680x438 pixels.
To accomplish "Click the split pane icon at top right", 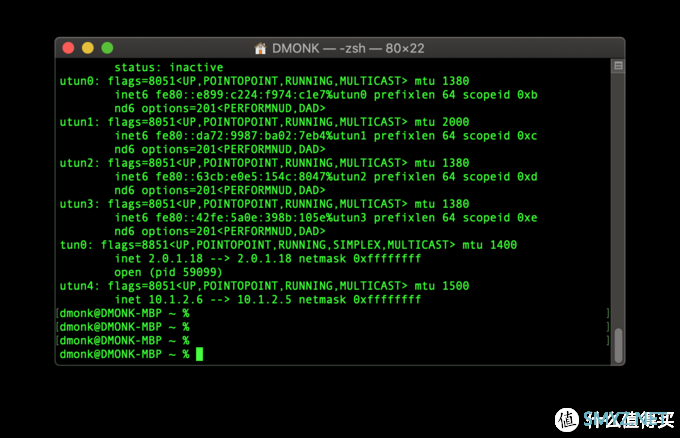I will click(x=618, y=66).
